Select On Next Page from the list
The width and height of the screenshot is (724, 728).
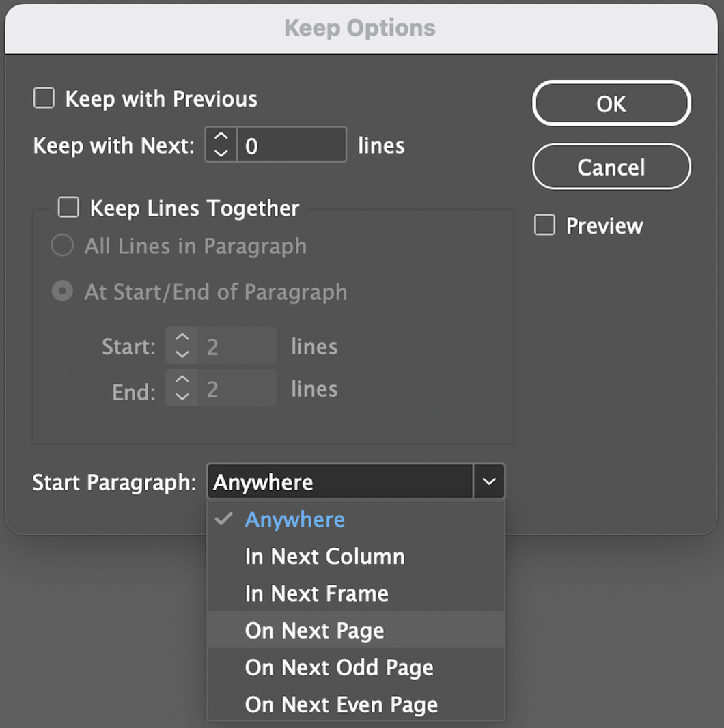coord(356,630)
